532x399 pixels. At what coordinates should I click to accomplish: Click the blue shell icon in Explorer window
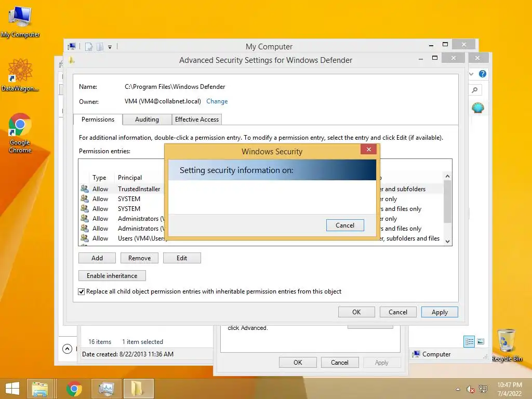click(478, 108)
